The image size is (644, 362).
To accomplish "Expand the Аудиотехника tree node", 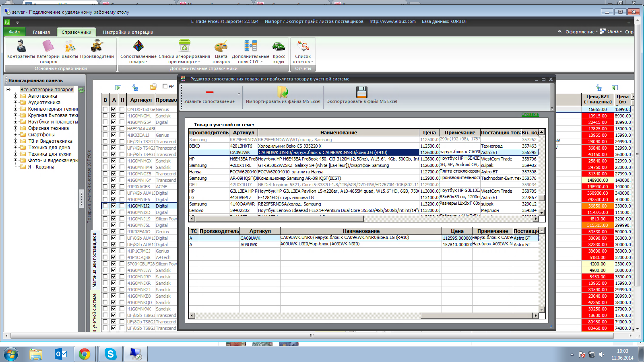I will click(16, 103).
